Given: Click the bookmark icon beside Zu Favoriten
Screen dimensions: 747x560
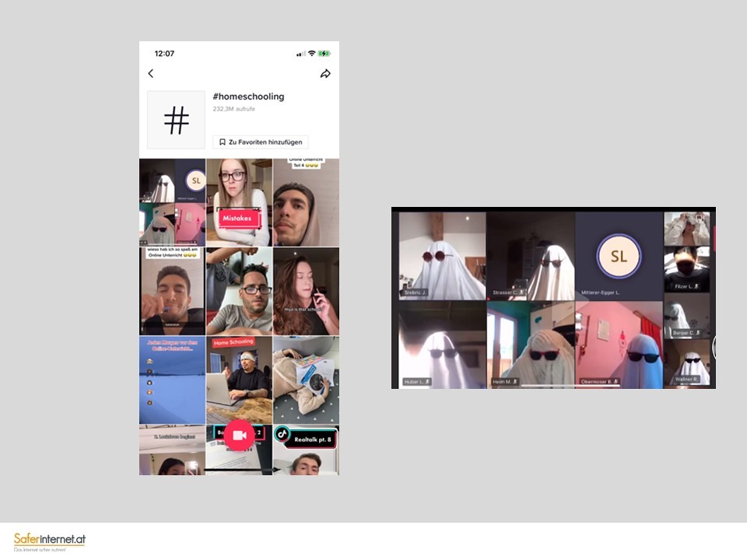Looking at the screenshot, I should click(x=223, y=142).
